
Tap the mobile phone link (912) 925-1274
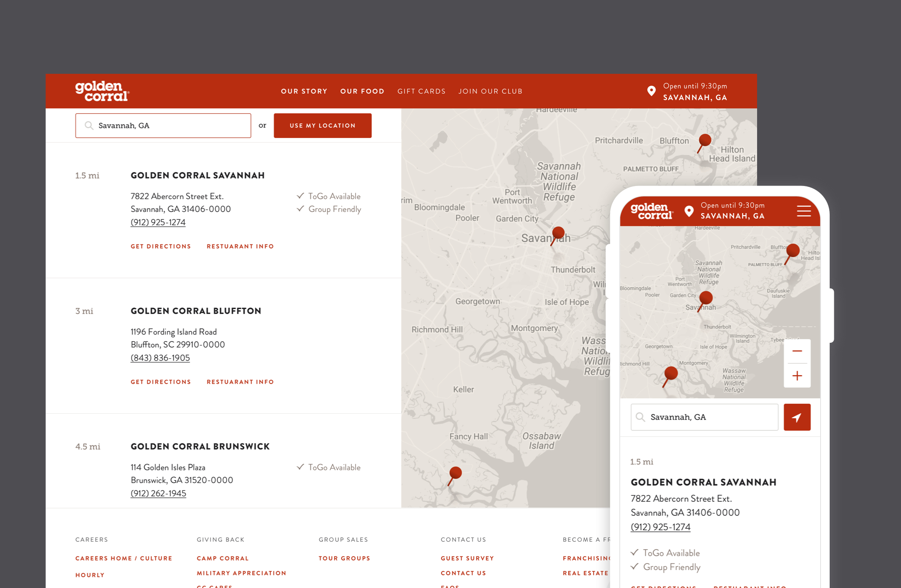click(660, 527)
